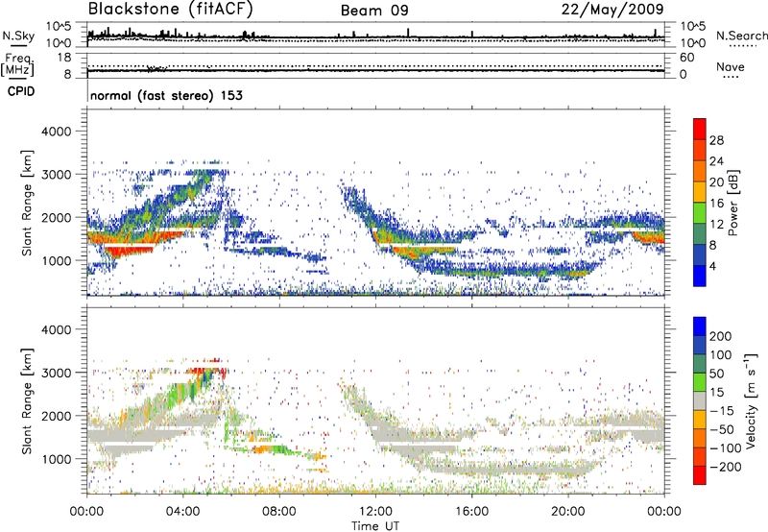Click 'normal (fast stereo) 153' mode text
The height and width of the screenshot is (532, 768).
click(166, 95)
